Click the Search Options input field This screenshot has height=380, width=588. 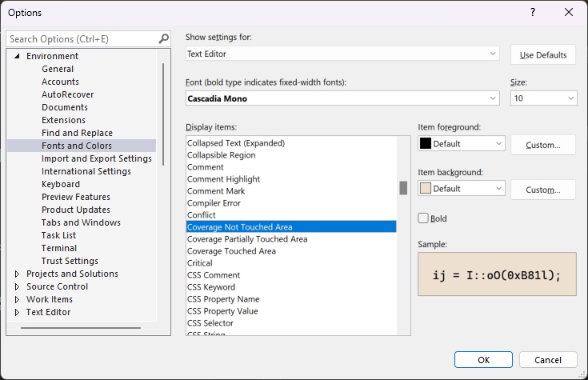82,38
